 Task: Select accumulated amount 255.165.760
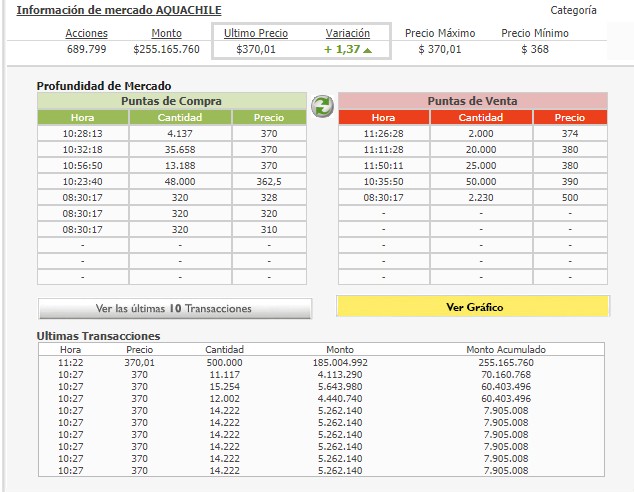click(x=506, y=363)
